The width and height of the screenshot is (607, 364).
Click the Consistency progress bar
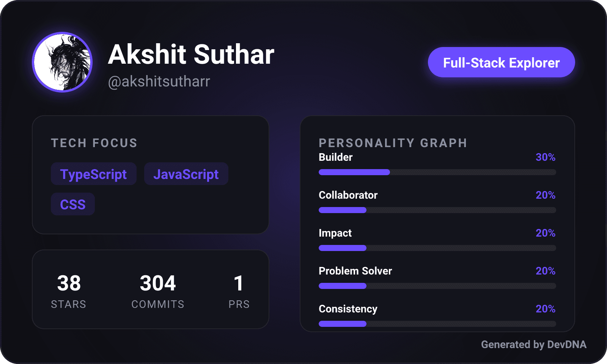(437, 324)
